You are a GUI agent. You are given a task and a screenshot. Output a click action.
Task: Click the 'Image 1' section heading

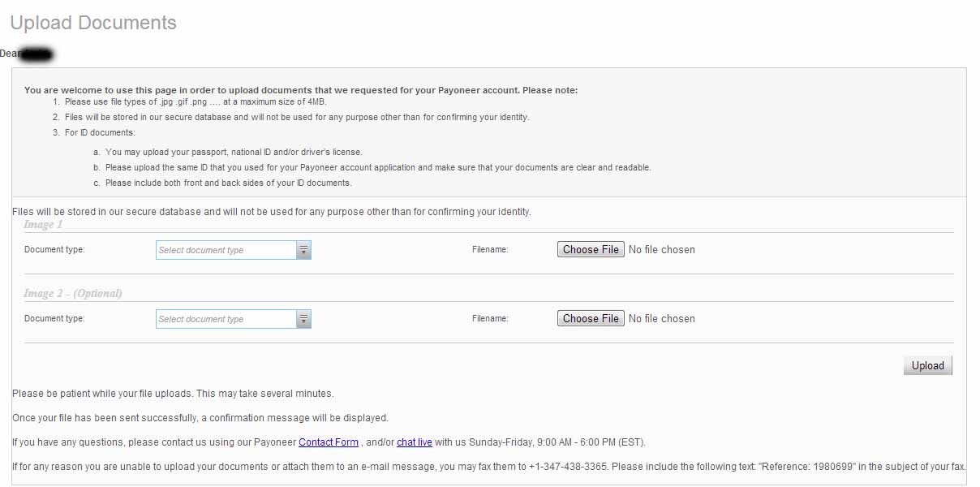[x=43, y=224]
